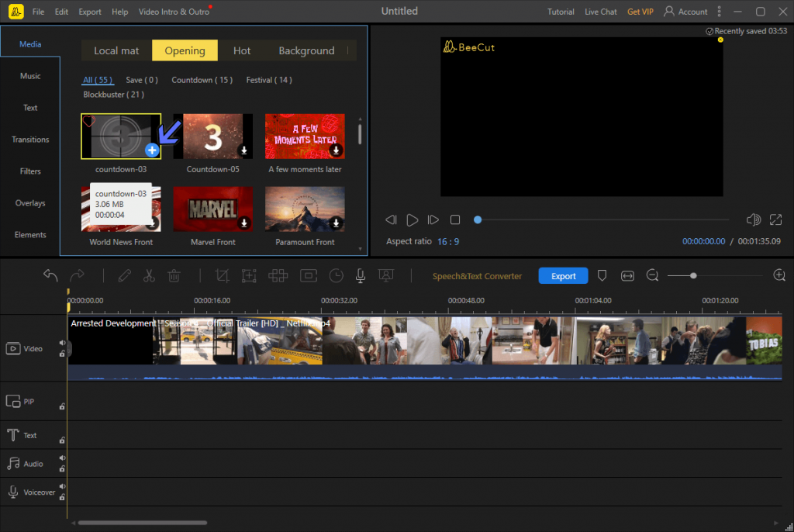794x532 pixels.
Task: Toggle the PIP track lock
Action: [x=62, y=406]
